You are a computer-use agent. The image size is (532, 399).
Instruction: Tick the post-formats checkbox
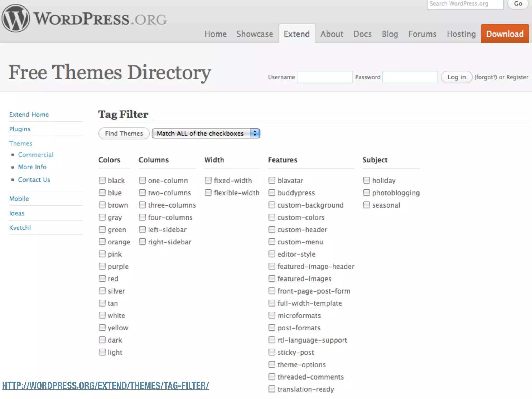click(x=272, y=327)
